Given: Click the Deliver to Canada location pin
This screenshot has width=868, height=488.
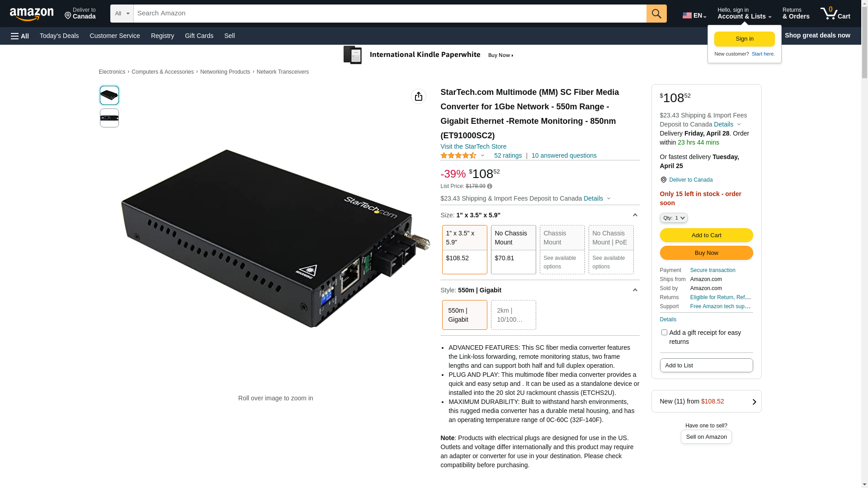Looking at the screenshot, I should point(663,180).
